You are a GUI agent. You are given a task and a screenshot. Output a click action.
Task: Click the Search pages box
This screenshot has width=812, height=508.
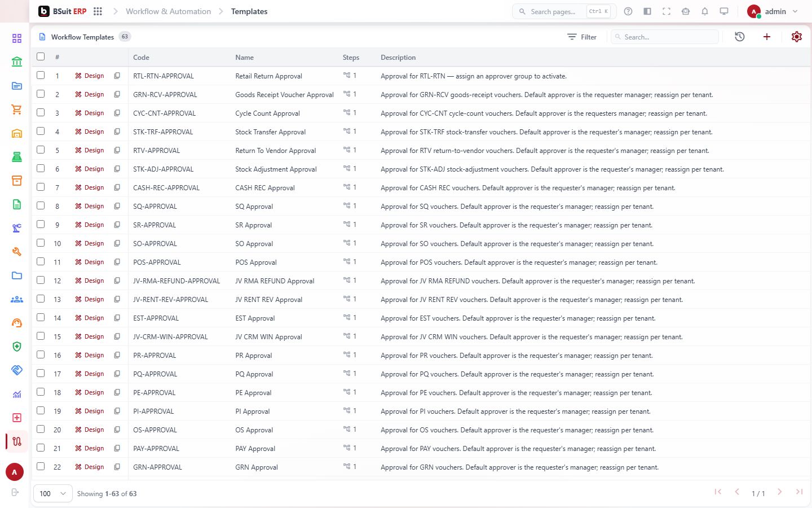pos(564,11)
